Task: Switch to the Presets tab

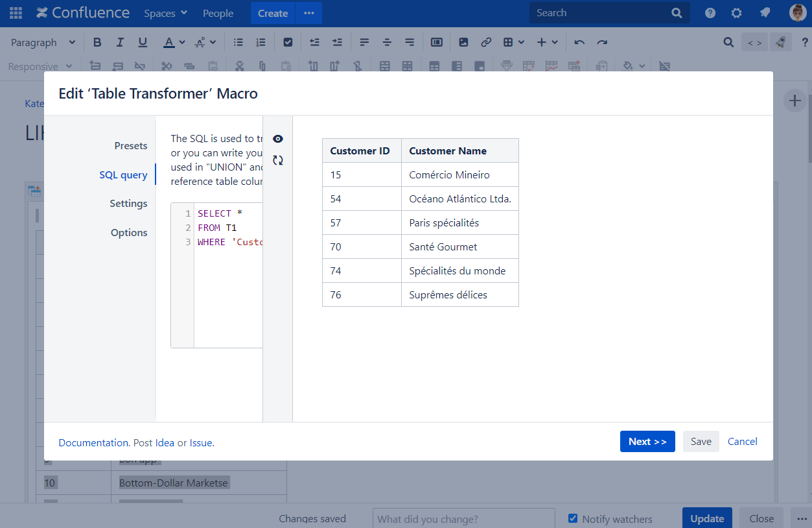Action: coord(131,146)
